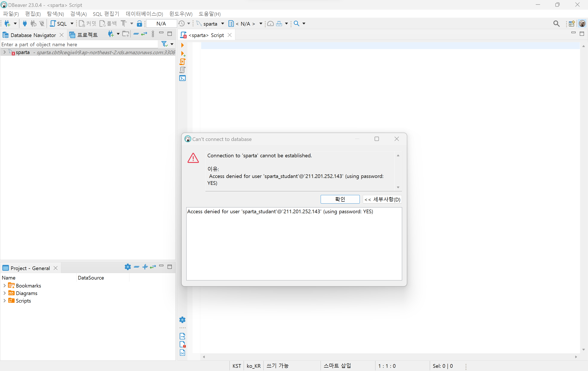Click 확인 button in error dialog
Screen dimensions: 588x371
(x=340, y=199)
